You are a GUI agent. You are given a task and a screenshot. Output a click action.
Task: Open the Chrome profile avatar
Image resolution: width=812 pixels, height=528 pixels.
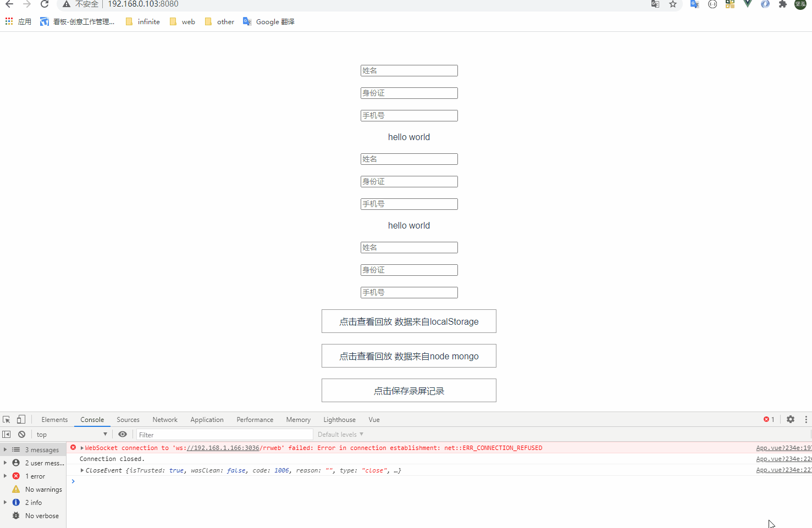point(800,4)
